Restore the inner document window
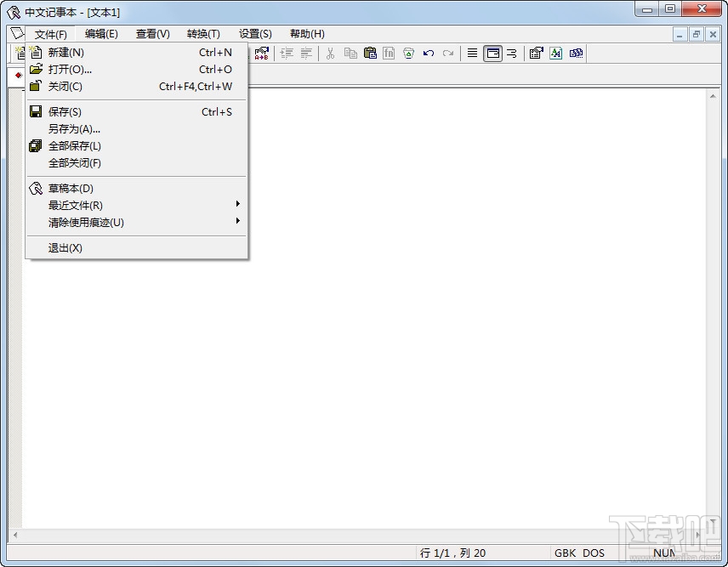 point(696,34)
